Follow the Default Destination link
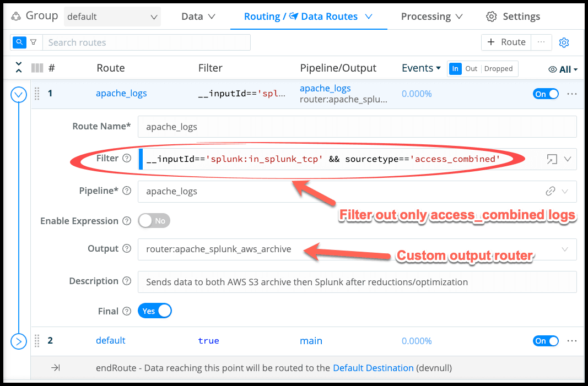This screenshot has height=386, width=588. [373, 368]
